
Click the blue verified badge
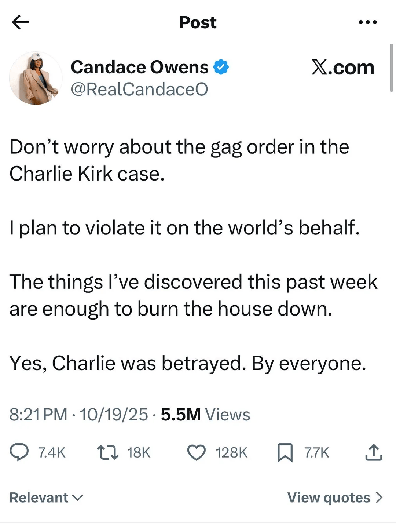pos(221,67)
